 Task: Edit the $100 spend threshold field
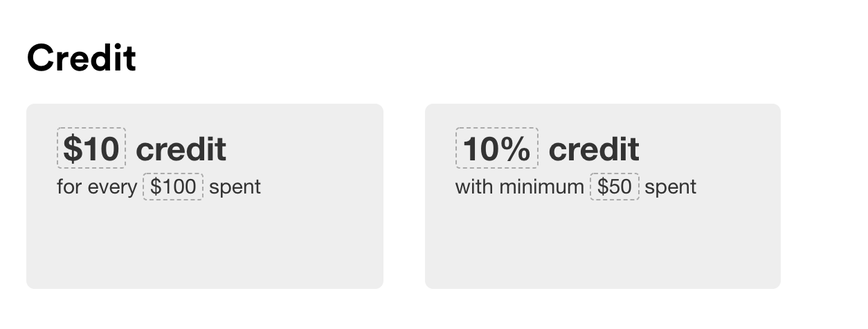pyautogui.click(x=173, y=187)
